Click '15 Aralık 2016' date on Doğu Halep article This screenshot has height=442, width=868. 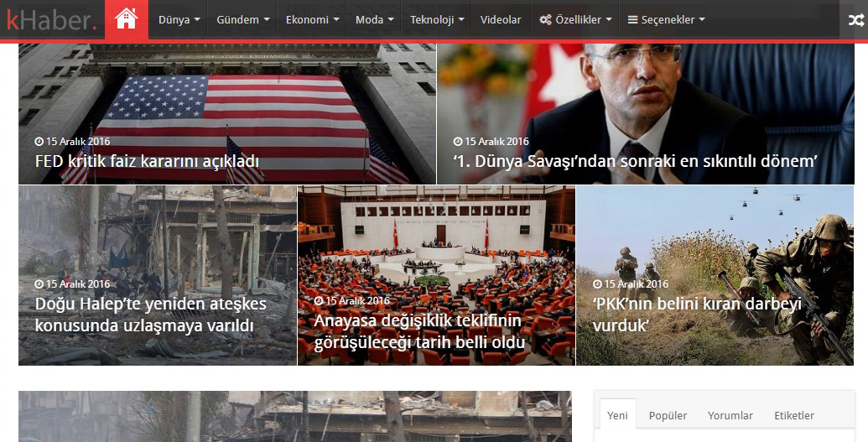tap(78, 284)
